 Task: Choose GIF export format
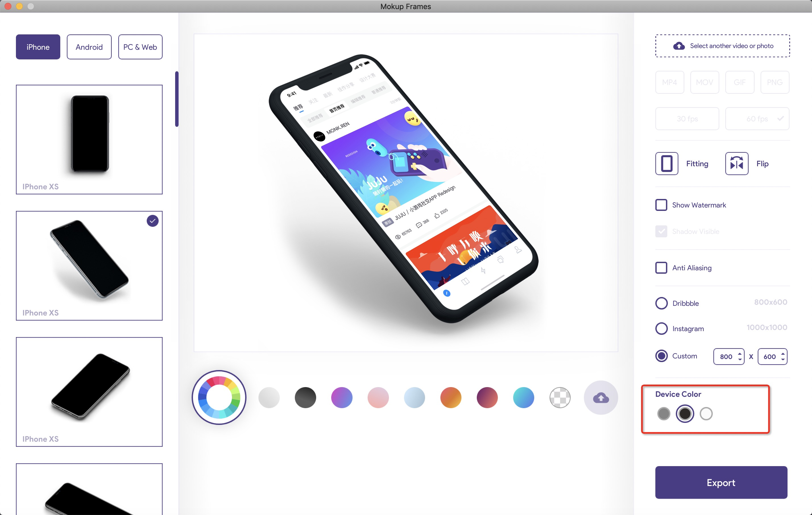740,82
